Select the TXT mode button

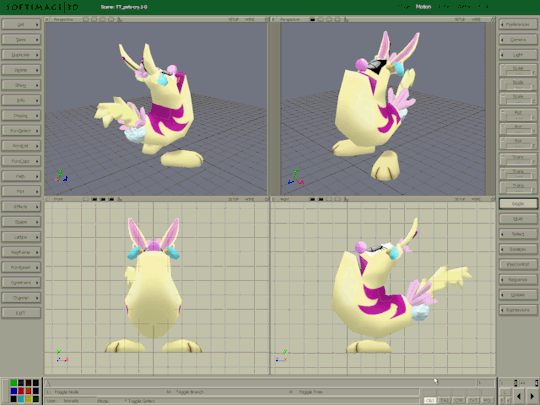coord(474,400)
